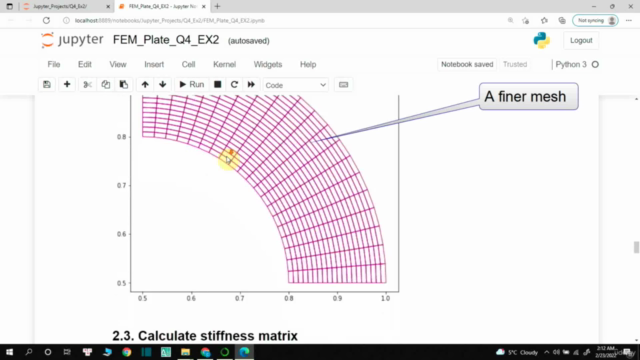Cut selected cells with the scissors icon
This screenshot has height=360, width=640.
coord(87,84)
